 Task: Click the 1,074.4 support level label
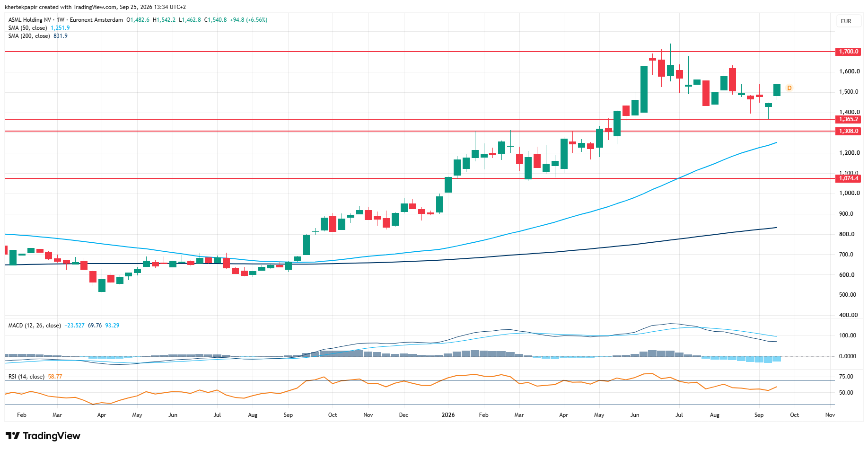pyautogui.click(x=849, y=178)
